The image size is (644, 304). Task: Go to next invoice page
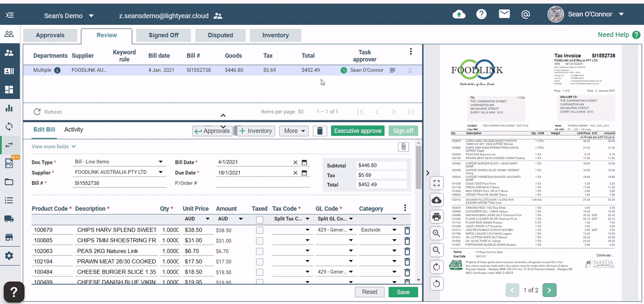pos(549,290)
